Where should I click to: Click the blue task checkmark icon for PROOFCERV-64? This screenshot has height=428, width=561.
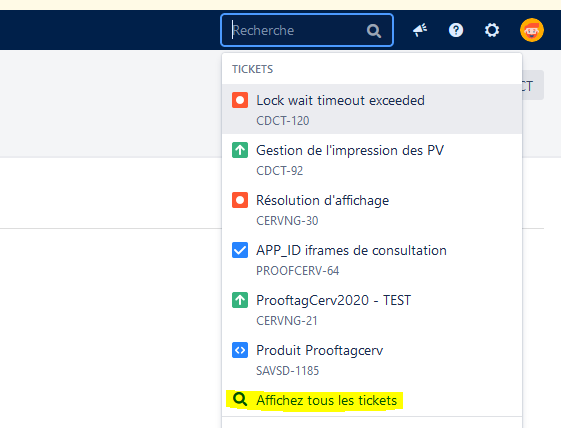tap(240, 250)
